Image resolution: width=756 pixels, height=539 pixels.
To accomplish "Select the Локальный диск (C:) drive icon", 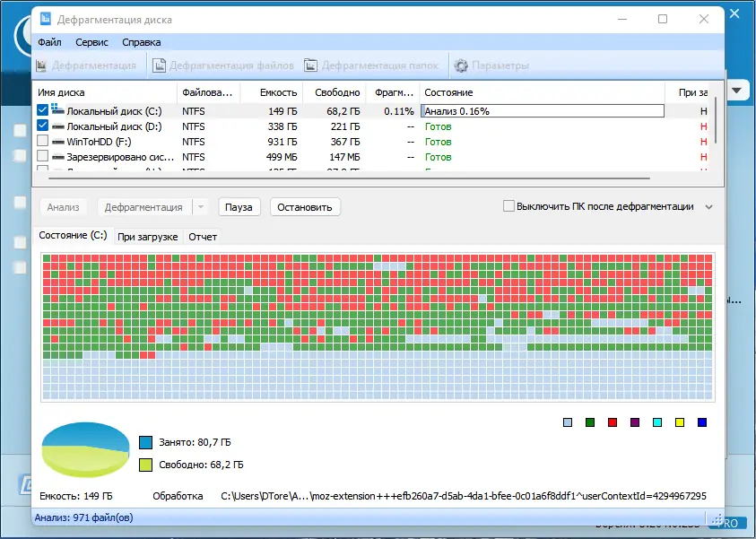I will pos(58,110).
